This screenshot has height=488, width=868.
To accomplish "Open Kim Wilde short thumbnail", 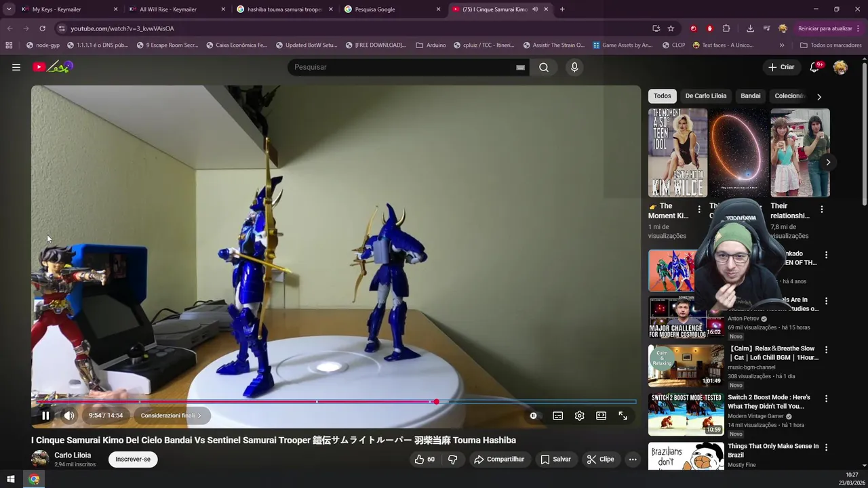I will click(x=677, y=152).
